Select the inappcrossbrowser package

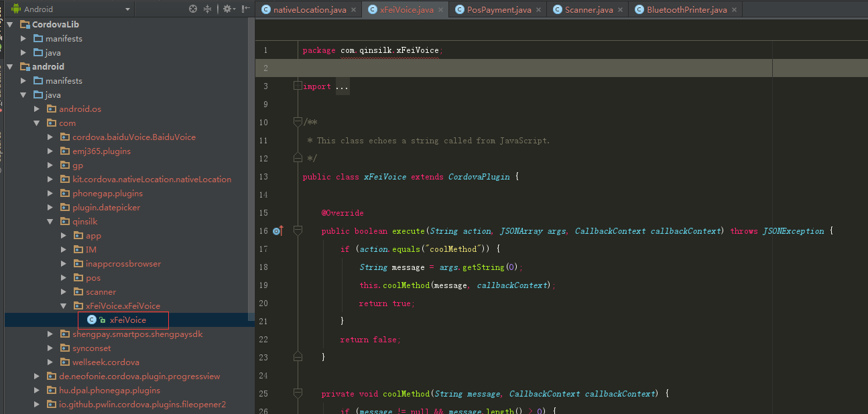coord(123,264)
